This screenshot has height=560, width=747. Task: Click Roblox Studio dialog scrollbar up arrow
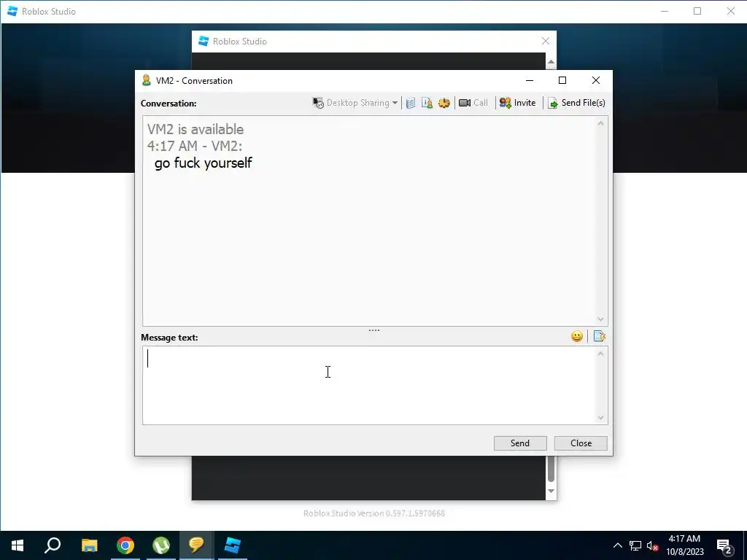coord(551,62)
